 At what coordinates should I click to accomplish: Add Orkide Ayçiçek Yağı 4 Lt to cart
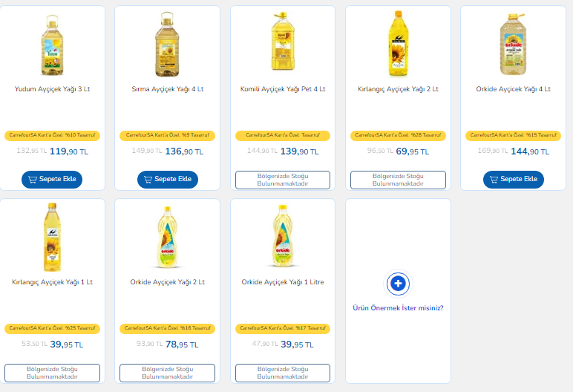click(514, 180)
